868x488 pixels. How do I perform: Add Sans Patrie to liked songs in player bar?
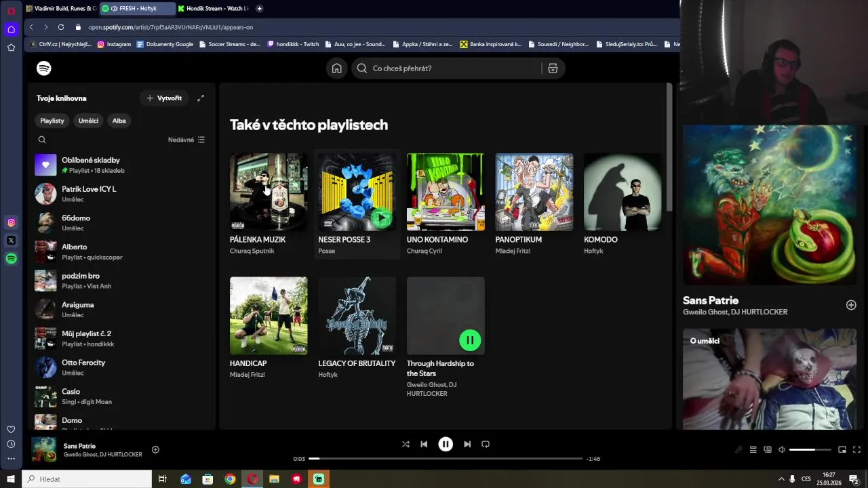[x=155, y=449]
